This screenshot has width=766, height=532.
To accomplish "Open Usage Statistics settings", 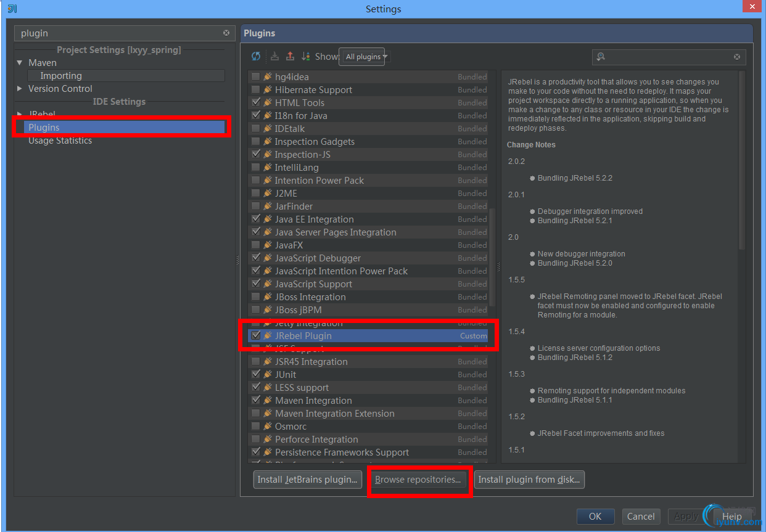I will 60,141.
